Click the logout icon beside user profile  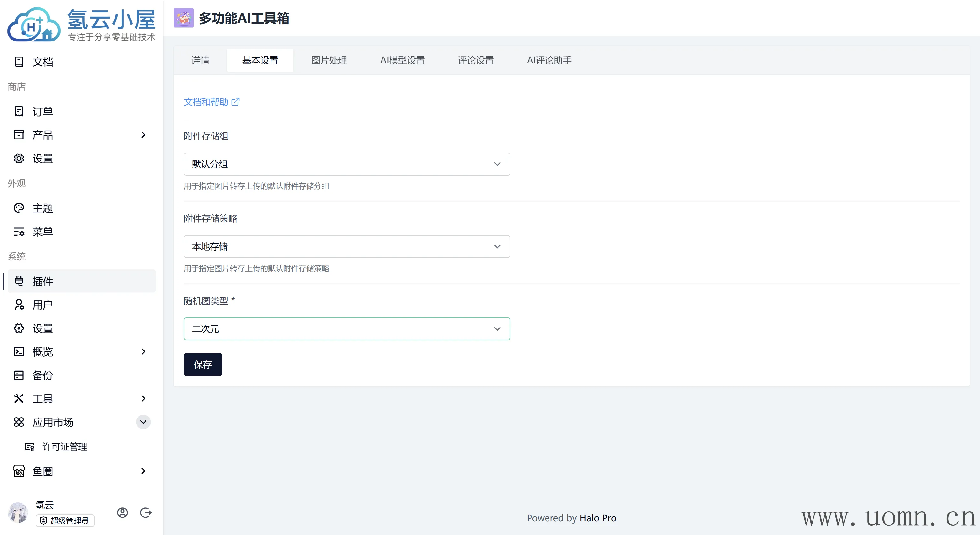(146, 513)
